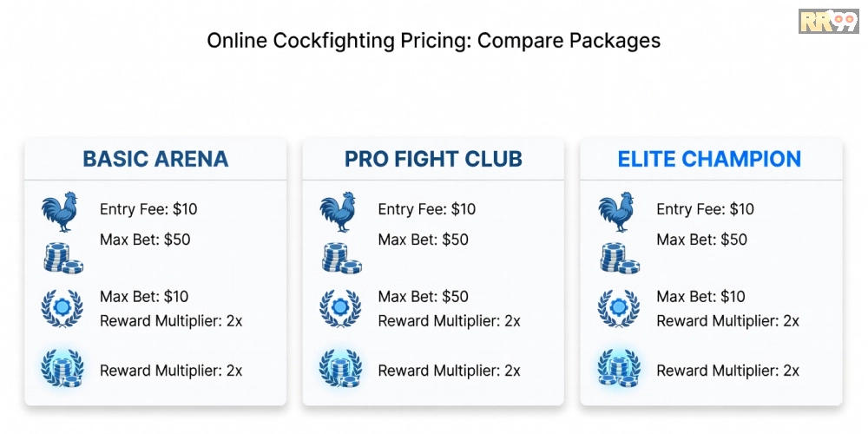868x434 pixels.
Task: Click the rooster icon in Pro Fight Club
Action: click(x=338, y=214)
